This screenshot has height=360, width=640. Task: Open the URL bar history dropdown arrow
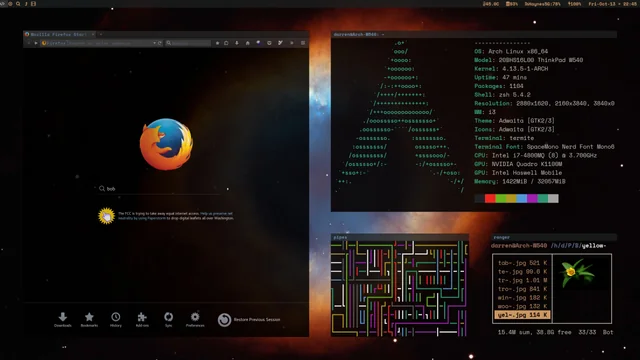[x=154, y=43]
